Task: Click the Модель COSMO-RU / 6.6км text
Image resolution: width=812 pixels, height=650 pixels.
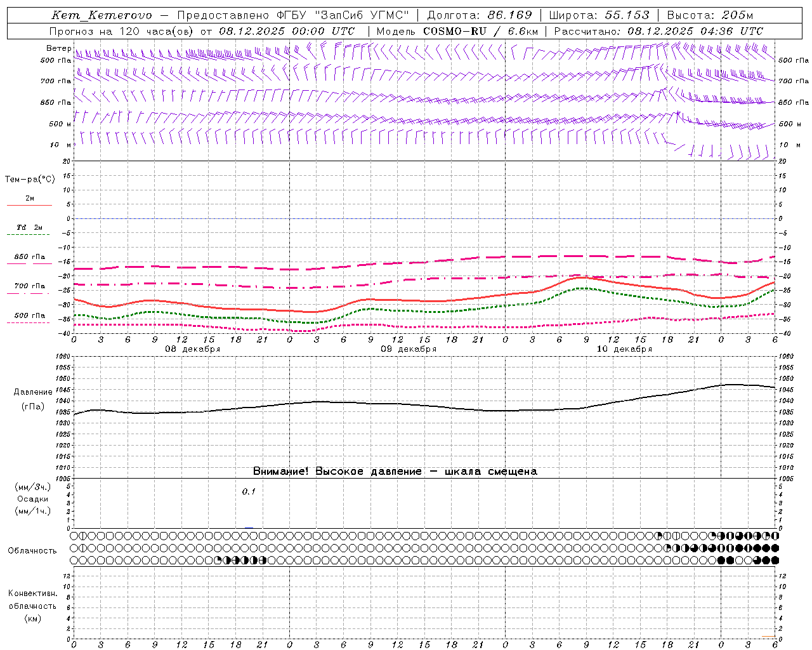Action: pos(457,31)
